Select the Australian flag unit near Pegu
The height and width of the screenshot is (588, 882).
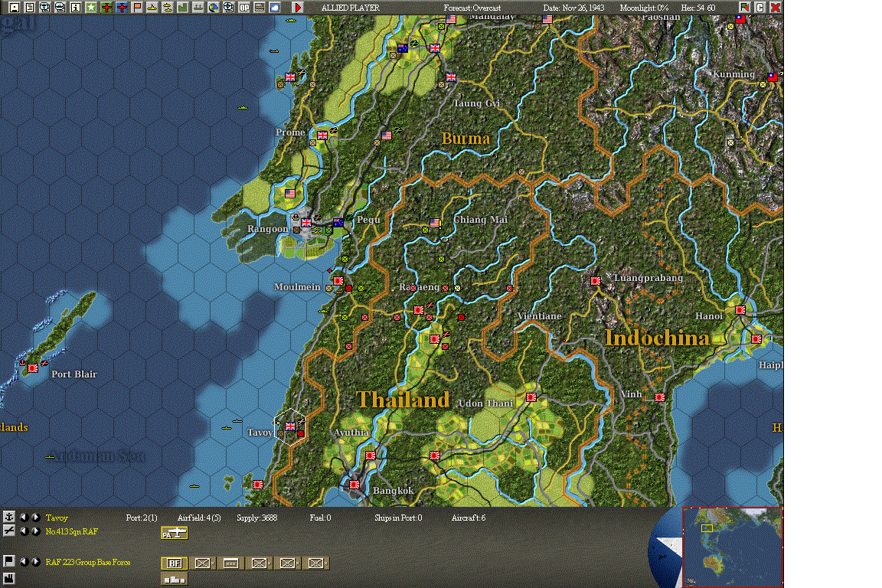click(x=338, y=223)
